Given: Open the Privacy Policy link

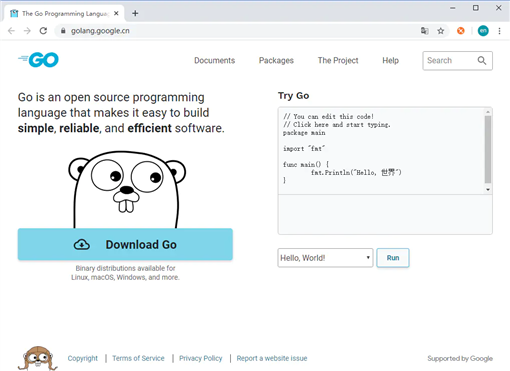Looking at the screenshot, I should (x=201, y=358).
